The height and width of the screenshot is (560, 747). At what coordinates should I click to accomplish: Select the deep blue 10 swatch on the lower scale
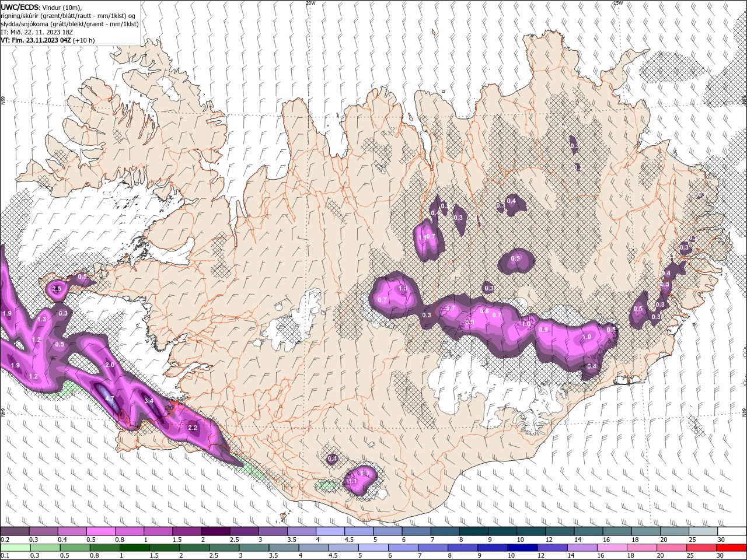coord(522,548)
